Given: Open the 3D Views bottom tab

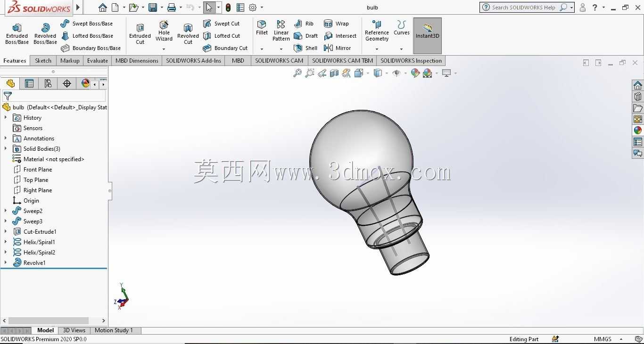Looking at the screenshot, I should [74, 330].
